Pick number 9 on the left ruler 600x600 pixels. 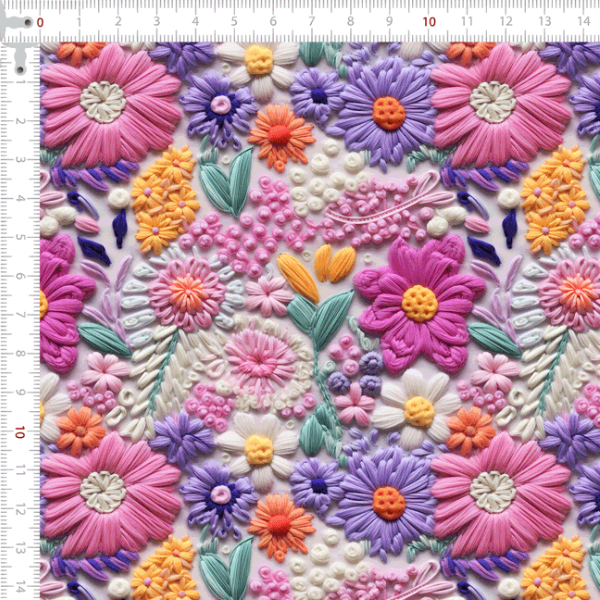19,393
